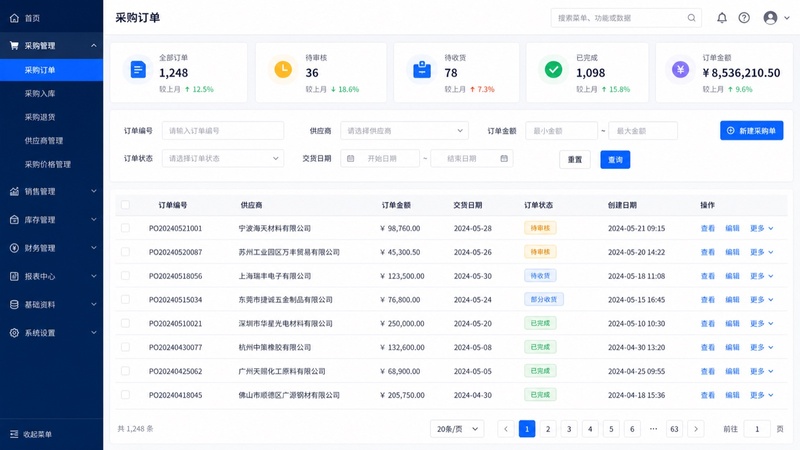
Task: Click the 基础资料 database icon
Action: 14,305
